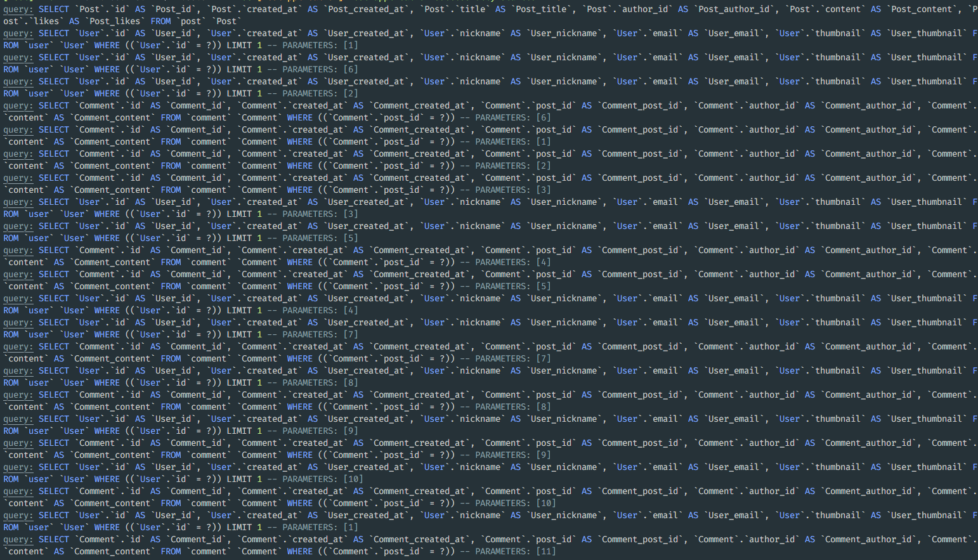Click PARAMETERS: [9] on the Comment post_id query
This screenshot has height=560, width=978.
click(x=513, y=455)
